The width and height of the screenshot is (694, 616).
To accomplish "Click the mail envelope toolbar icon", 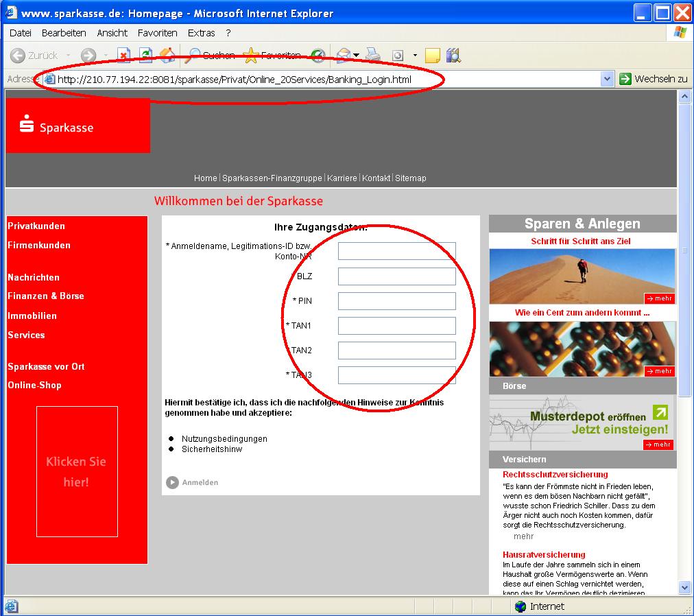I will click(344, 55).
